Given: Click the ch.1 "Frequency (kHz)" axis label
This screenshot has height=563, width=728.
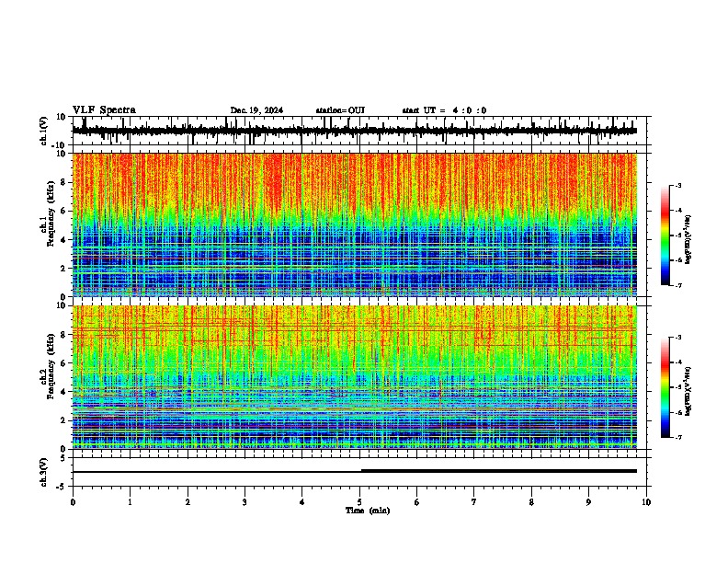Looking at the screenshot, I should coord(51,213).
